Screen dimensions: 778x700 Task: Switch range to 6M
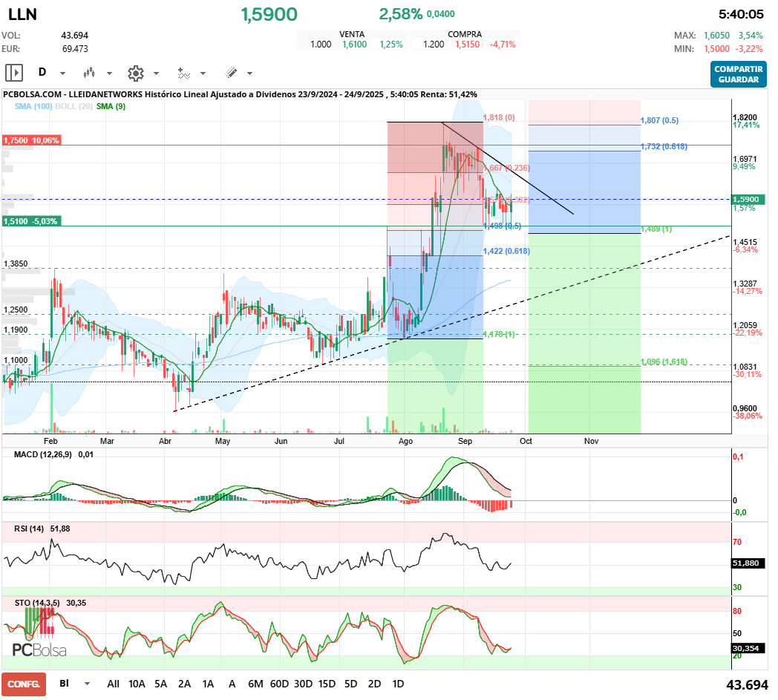point(255,684)
